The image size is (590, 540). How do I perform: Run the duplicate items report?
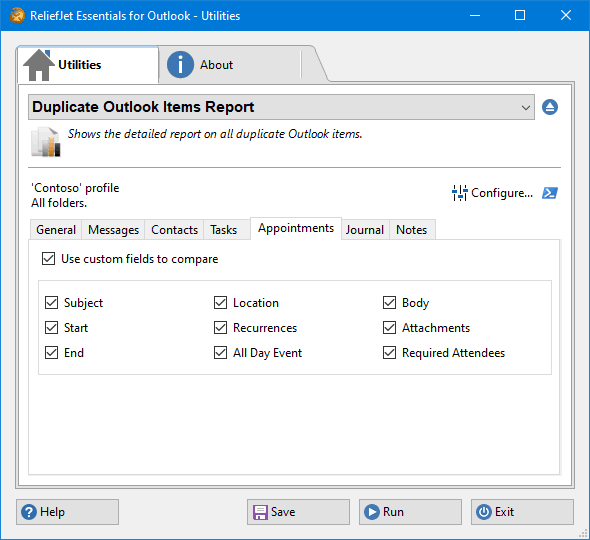coord(410,512)
